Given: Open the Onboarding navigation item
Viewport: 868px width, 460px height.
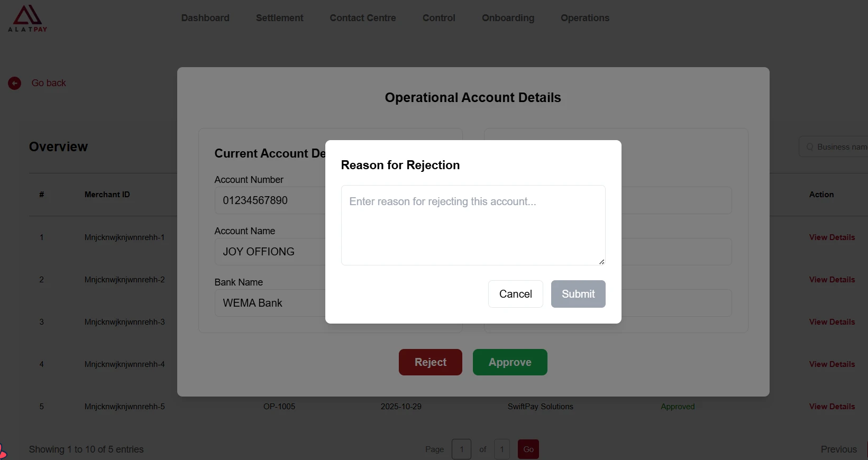Looking at the screenshot, I should click(x=508, y=18).
